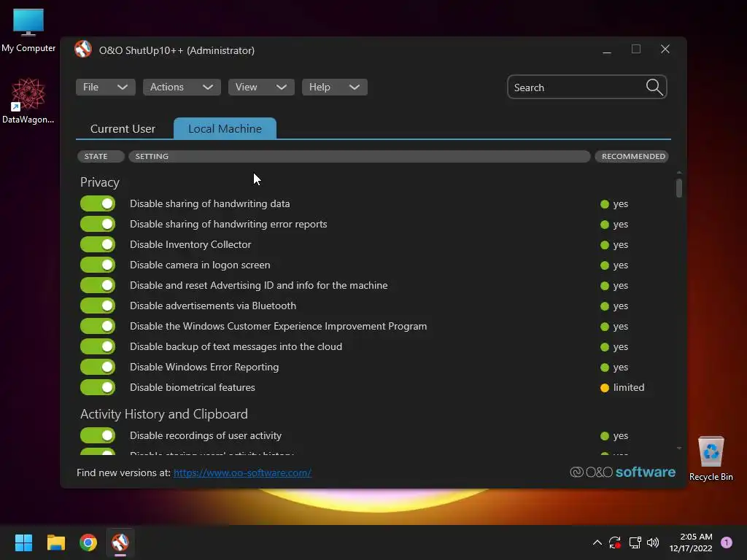Click the search magnifier icon
This screenshot has width=747, height=560.
point(654,87)
